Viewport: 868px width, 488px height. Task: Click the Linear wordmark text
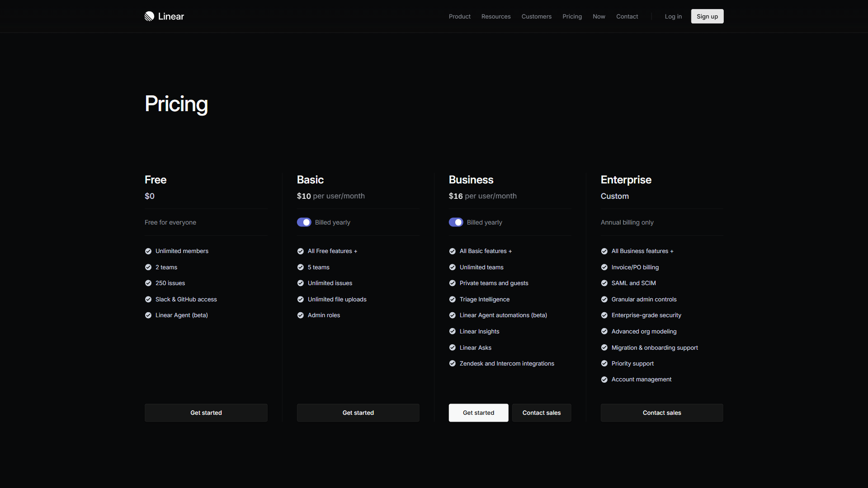click(x=171, y=16)
